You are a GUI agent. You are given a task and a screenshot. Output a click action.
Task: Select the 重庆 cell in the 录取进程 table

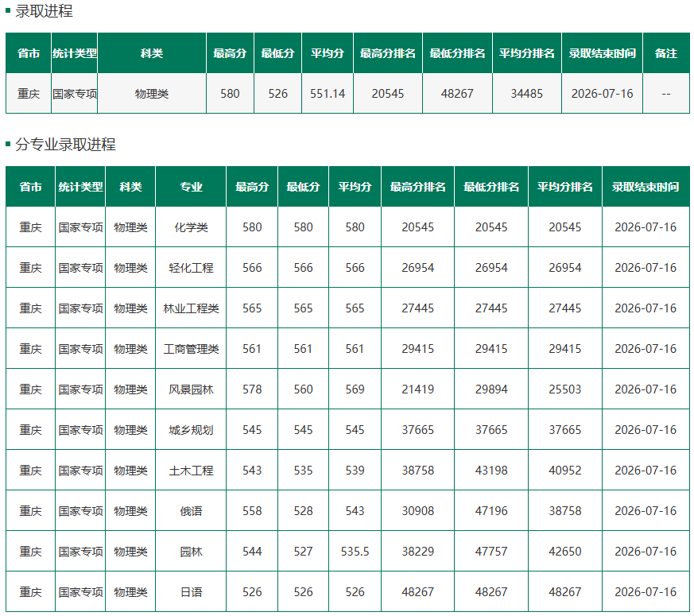click(29, 94)
